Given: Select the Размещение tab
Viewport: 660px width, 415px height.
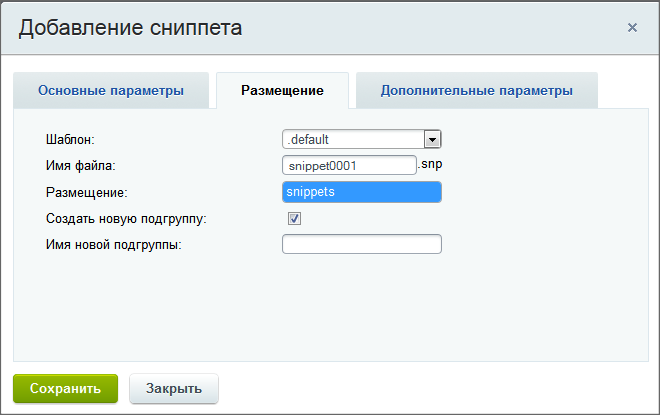Looking at the screenshot, I should (282, 90).
